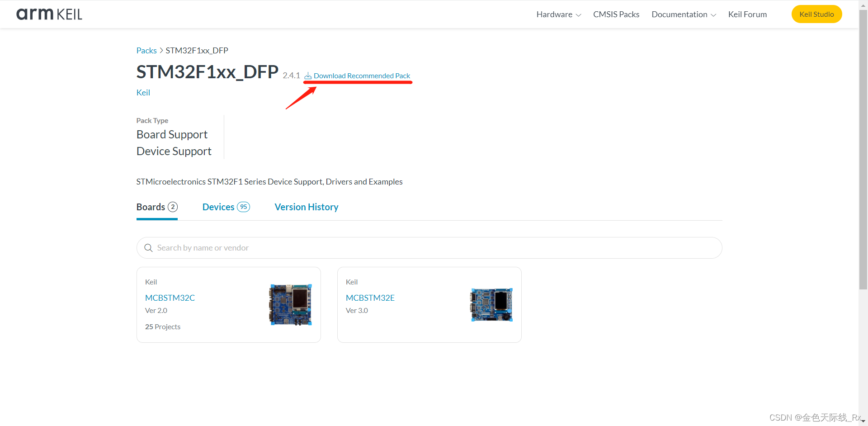Open CMSIS Packs page
Screen dimensions: 868x426
(616, 14)
